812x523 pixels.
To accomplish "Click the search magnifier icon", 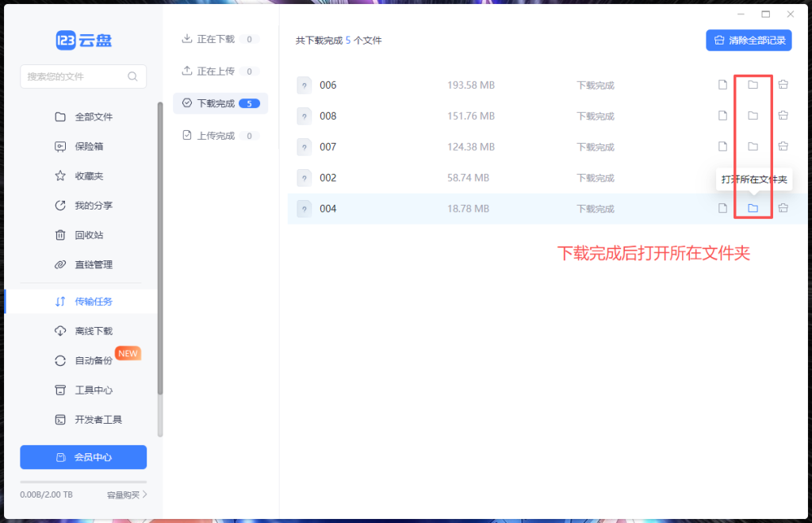I will 132,77.
